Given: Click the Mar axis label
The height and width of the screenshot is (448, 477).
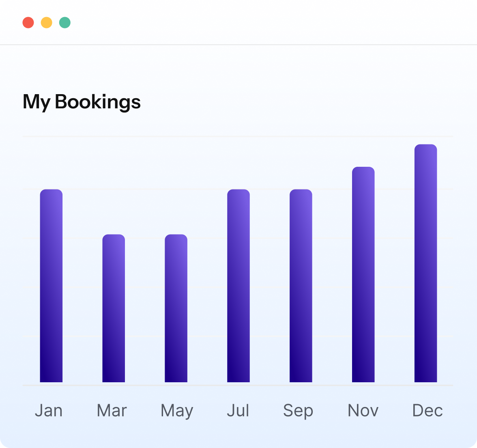Looking at the screenshot, I should (x=112, y=411).
